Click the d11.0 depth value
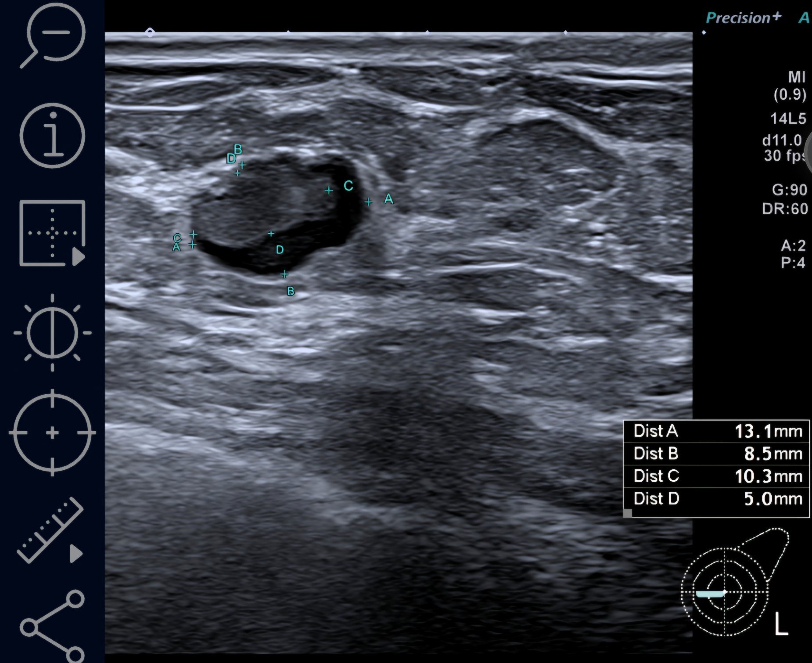812x663 pixels. coord(782,141)
